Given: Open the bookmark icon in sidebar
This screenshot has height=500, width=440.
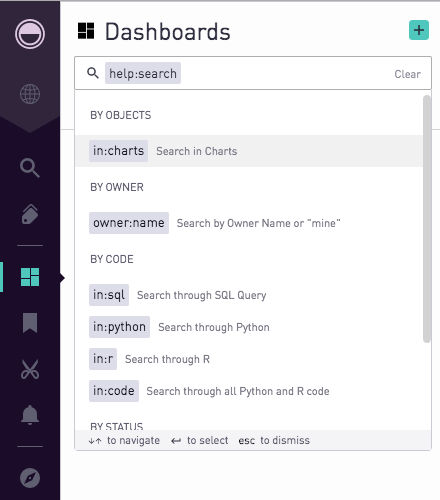Looking at the screenshot, I should pos(30,322).
